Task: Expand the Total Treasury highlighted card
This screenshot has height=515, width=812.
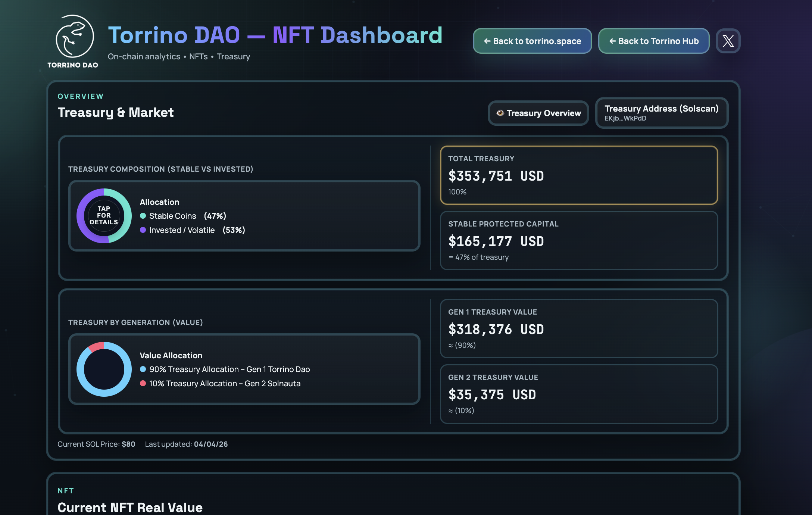Action: [x=579, y=175]
